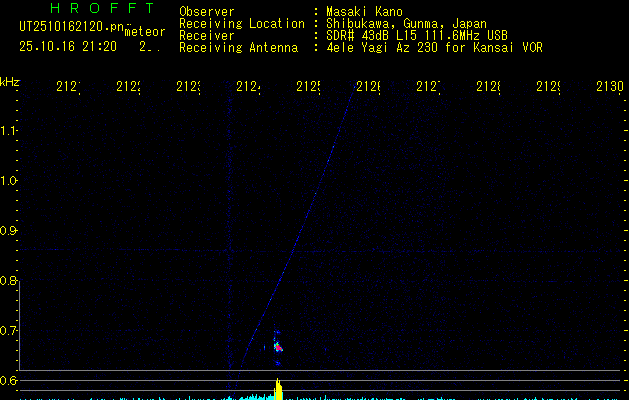Click the 25.10.16 21:20 timestamp

(68, 46)
